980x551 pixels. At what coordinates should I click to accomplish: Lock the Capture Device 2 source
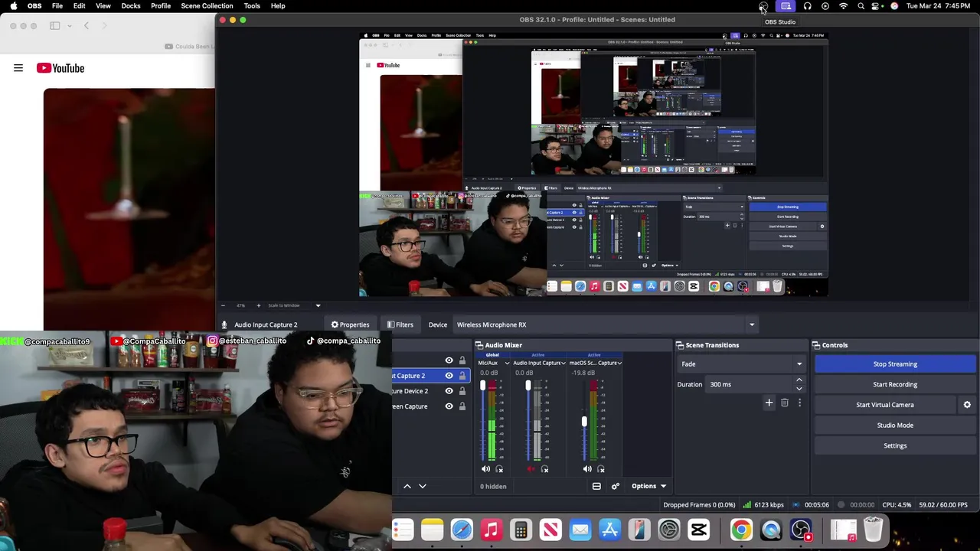[462, 391]
